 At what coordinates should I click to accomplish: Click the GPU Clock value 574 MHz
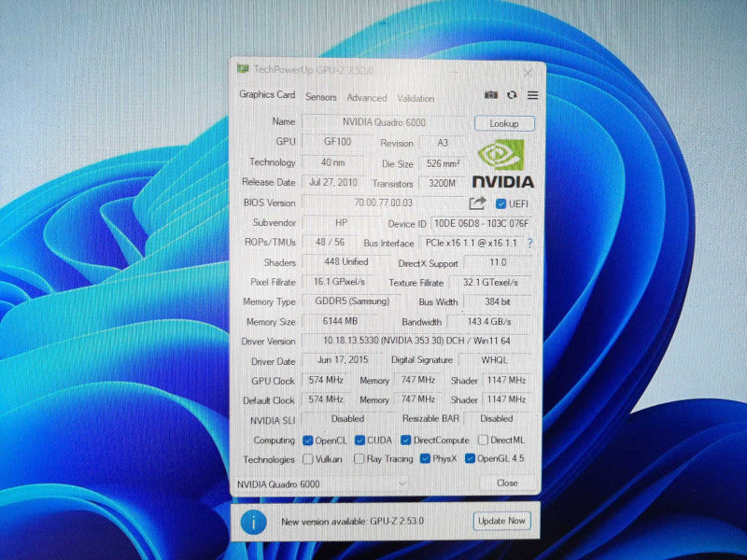coord(326,380)
